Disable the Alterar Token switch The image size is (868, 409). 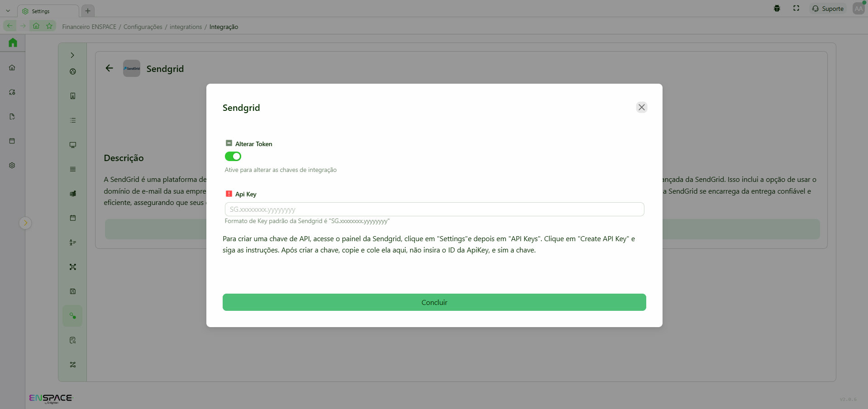(x=233, y=157)
